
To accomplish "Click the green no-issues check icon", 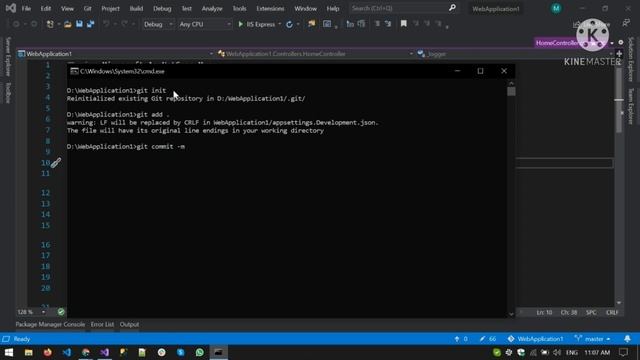I will click(x=61, y=312).
